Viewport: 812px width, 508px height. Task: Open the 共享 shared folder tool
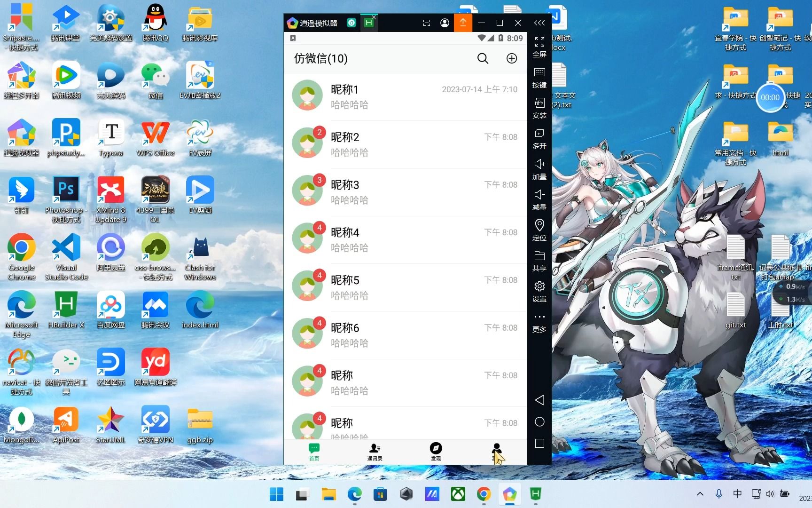pyautogui.click(x=539, y=261)
